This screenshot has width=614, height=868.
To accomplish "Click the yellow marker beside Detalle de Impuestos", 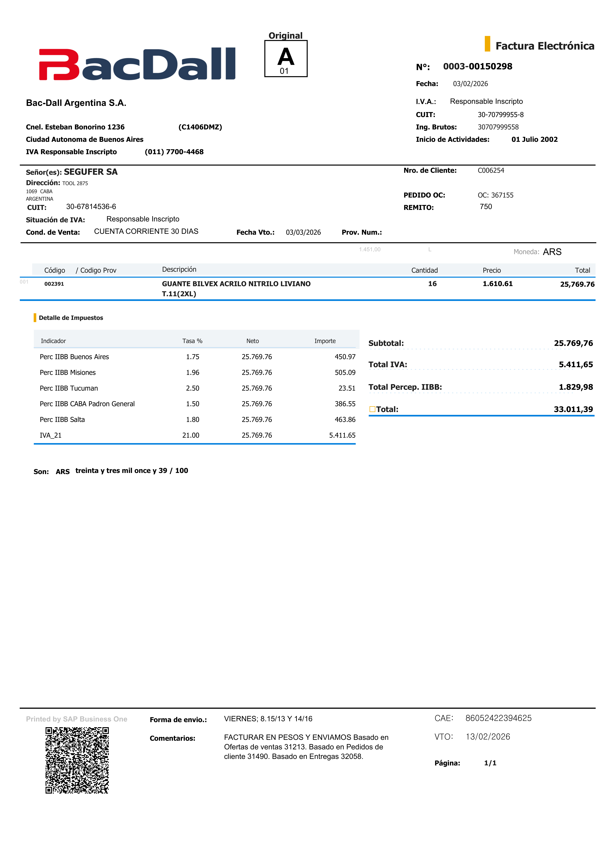I will (35, 318).
